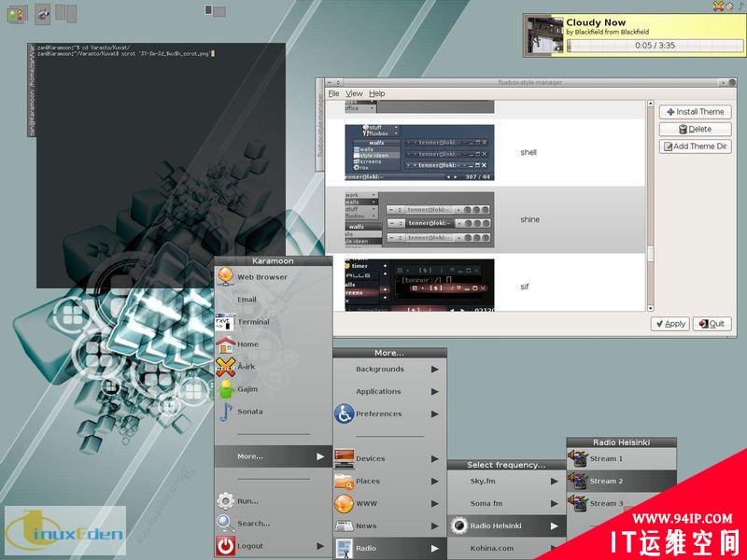Screen dimensions: 747x560
Task: Open Terminal entry icon in Karamoon menu
Action: click(x=225, y=322)
